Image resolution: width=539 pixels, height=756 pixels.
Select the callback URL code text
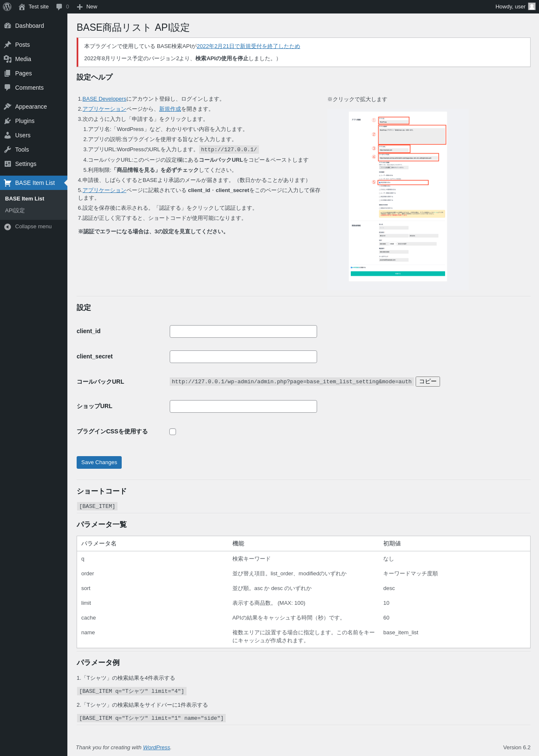click(291, 382)
